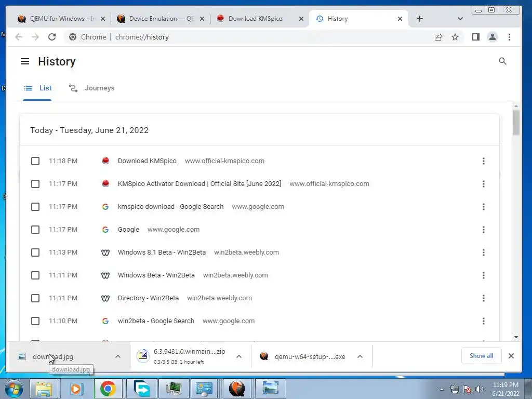This screenshot has width=532, height=399.
Task: Switch to the Journeys tab
Action: pyautogui.click(x=92, y=88)
